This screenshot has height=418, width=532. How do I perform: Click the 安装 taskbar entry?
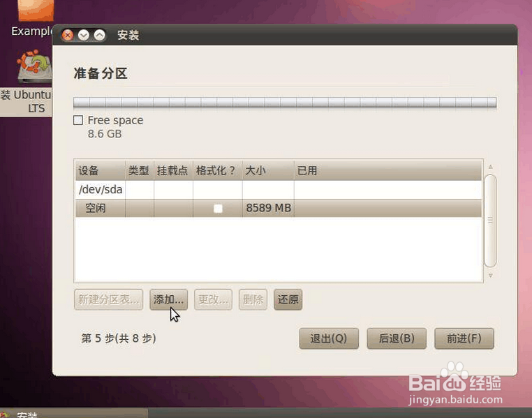pos(74,413)
